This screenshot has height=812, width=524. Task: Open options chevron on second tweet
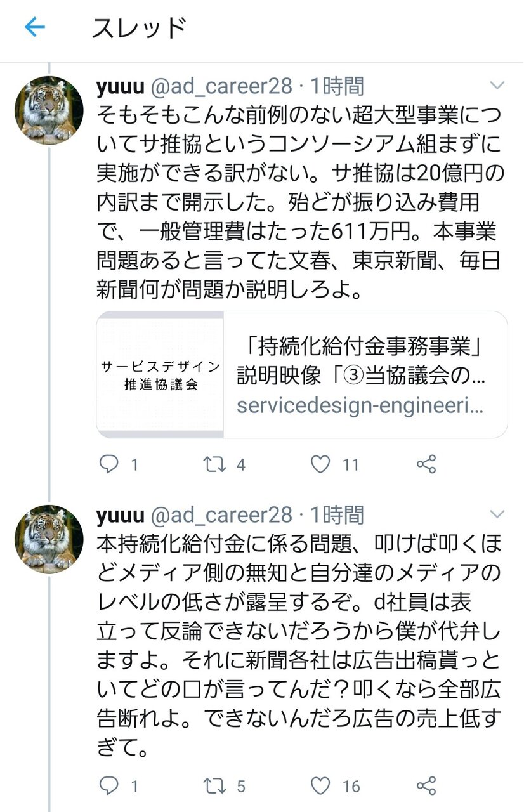click(498, 514)
